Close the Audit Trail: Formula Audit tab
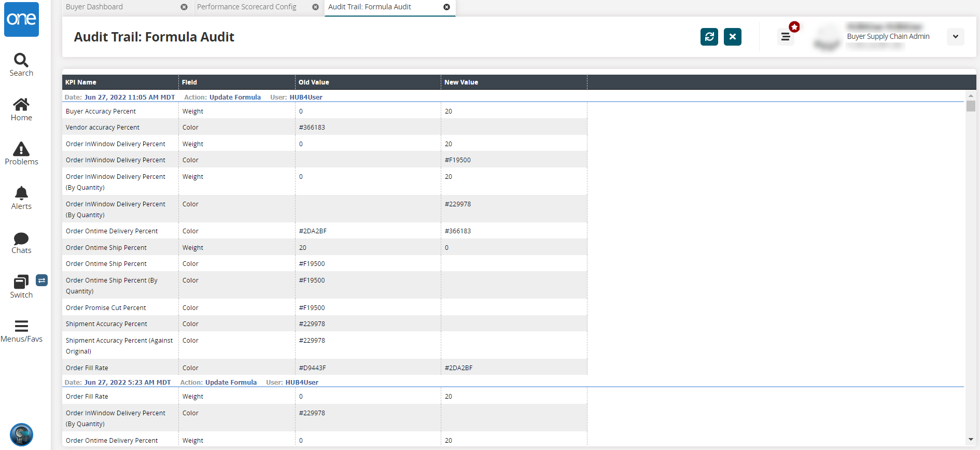 point(446,7)
